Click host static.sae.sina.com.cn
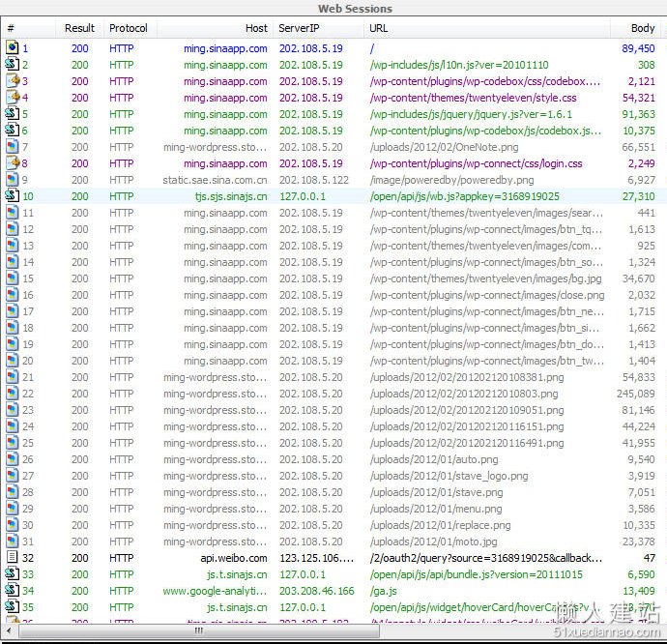The height and width of the screenshot is (644, 667). [215, 180]
